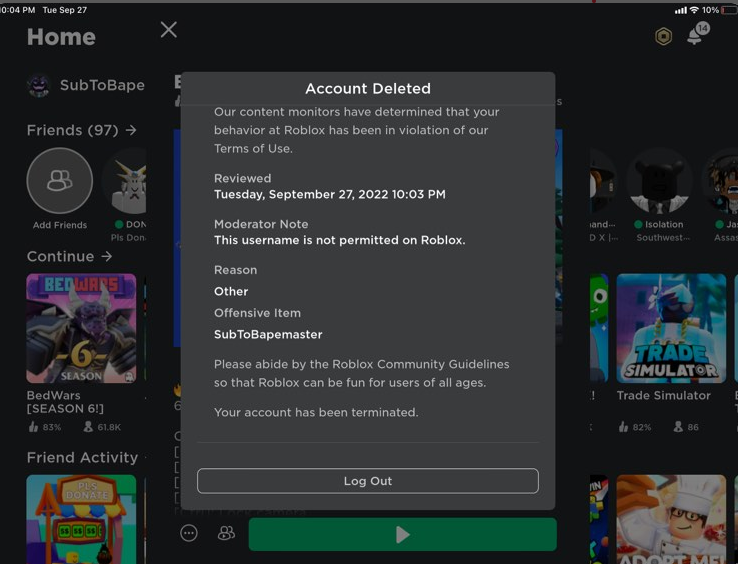Select the offensive item SubToBapemaster text
Screen dimensions: 738x564
(x=268, y=334)
